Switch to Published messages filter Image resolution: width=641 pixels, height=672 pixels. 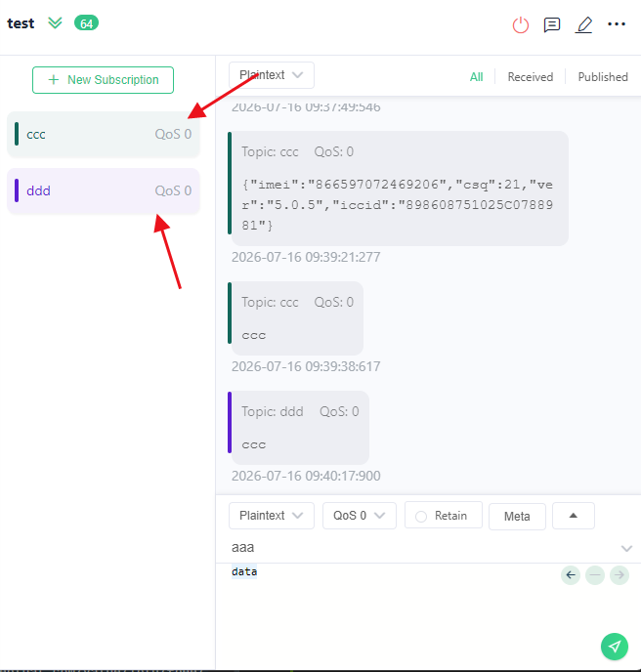coord(603,77)
